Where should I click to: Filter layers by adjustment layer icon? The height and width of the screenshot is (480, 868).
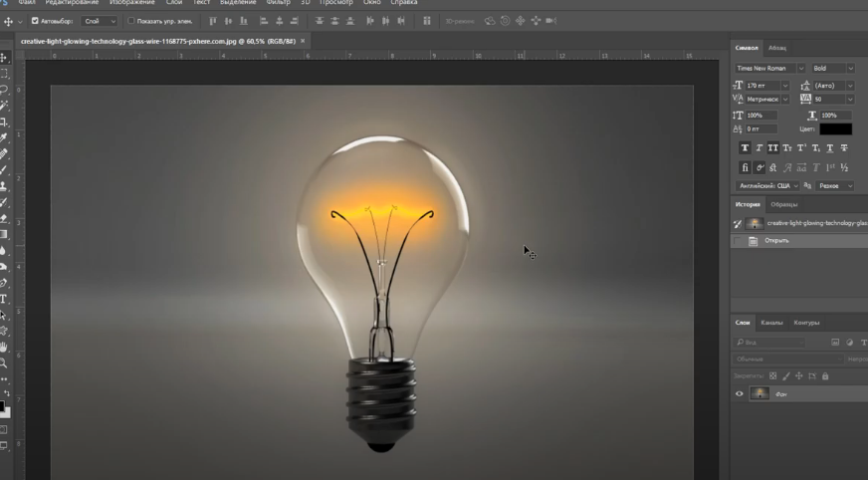point(850,343)
